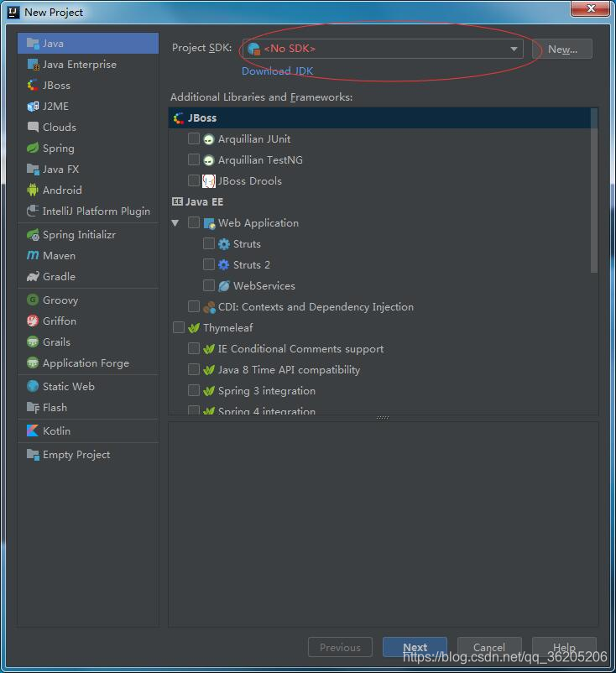Tick CDI Contexts and Dependency Injection checkbox
The image size is (616, 673).
click(x=194, y=306)
